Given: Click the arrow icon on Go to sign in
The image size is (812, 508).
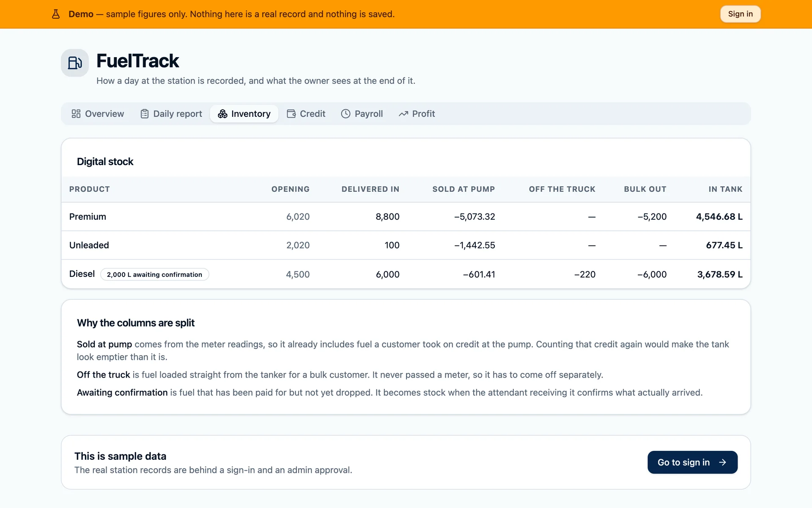Looking at the screenshot, I should tap(723, 462).
